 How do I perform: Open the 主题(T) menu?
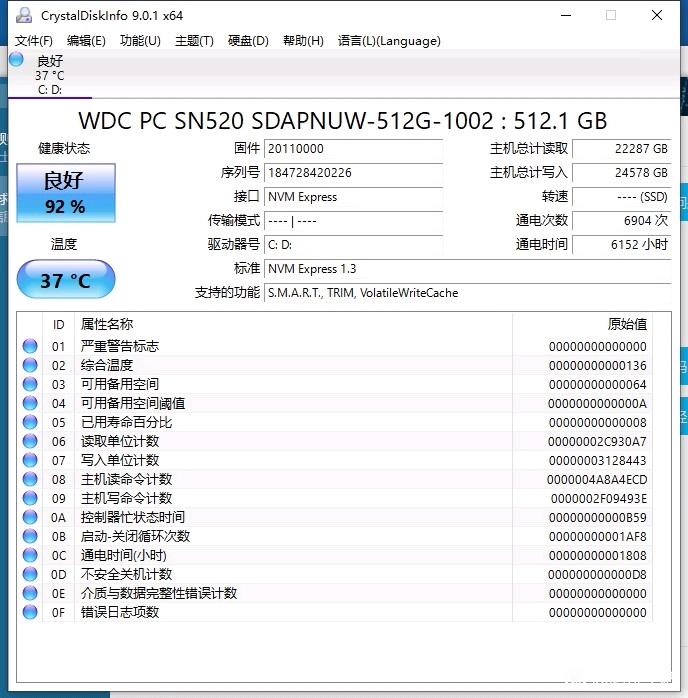coord(194,41)
